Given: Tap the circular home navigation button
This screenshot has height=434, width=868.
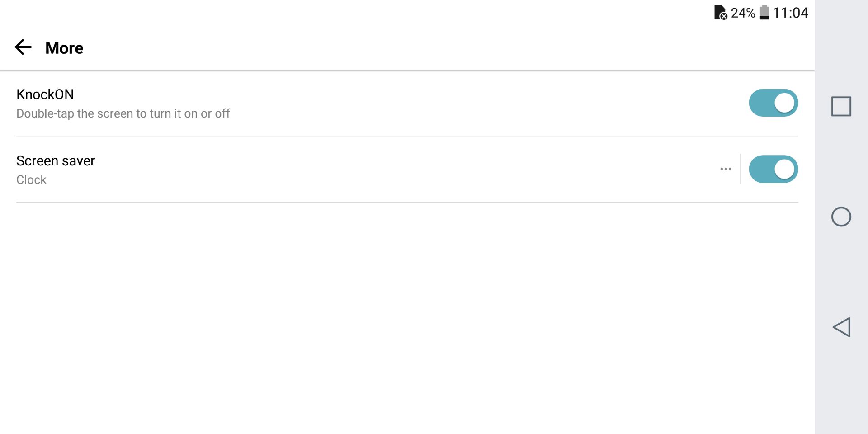Looking at the screenshot, I should [x=841, y=217].
